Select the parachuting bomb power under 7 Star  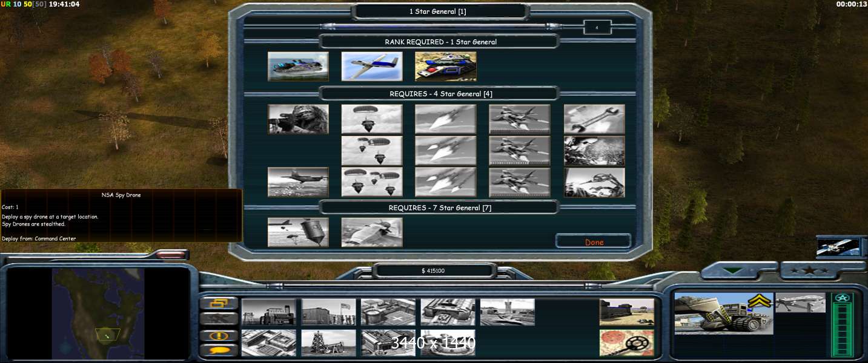click(298, 232)
